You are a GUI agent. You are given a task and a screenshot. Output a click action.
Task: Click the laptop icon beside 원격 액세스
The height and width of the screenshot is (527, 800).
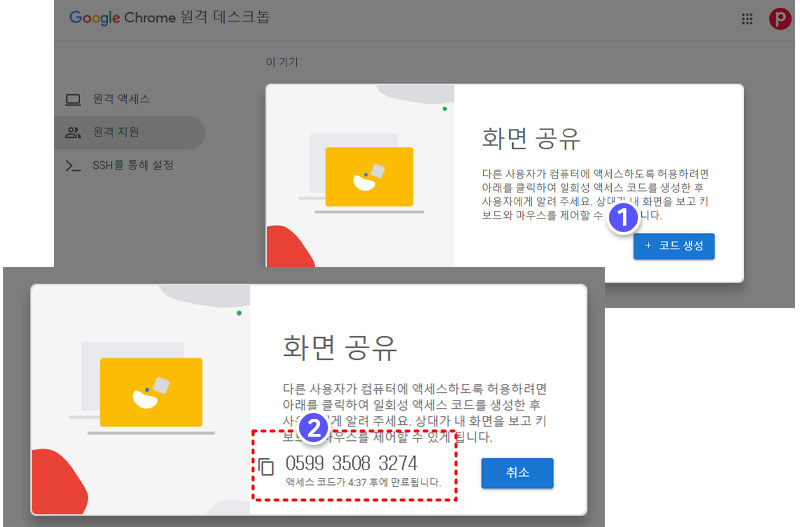click(73, 99)
